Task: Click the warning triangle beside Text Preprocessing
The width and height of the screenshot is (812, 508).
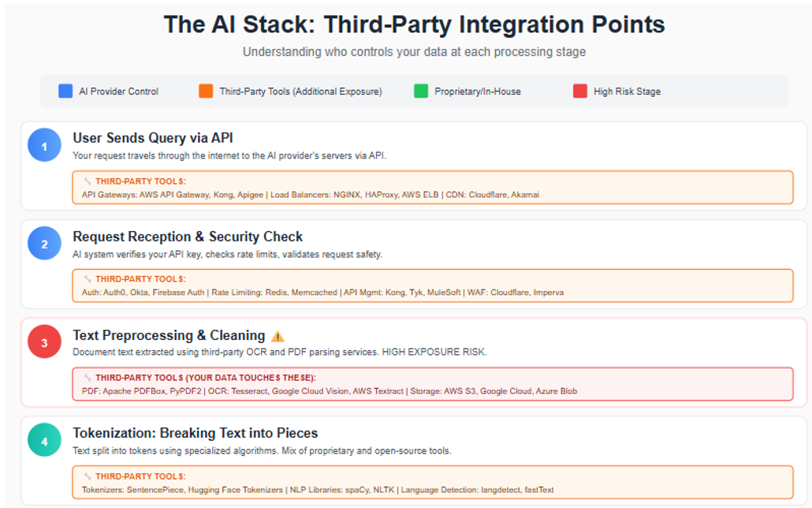Action: pyautogui.click(x=278, y=336)
